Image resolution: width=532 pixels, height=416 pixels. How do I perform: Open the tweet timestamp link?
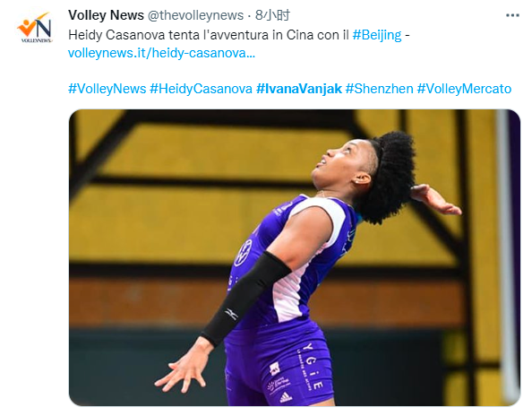click(273, 15)
